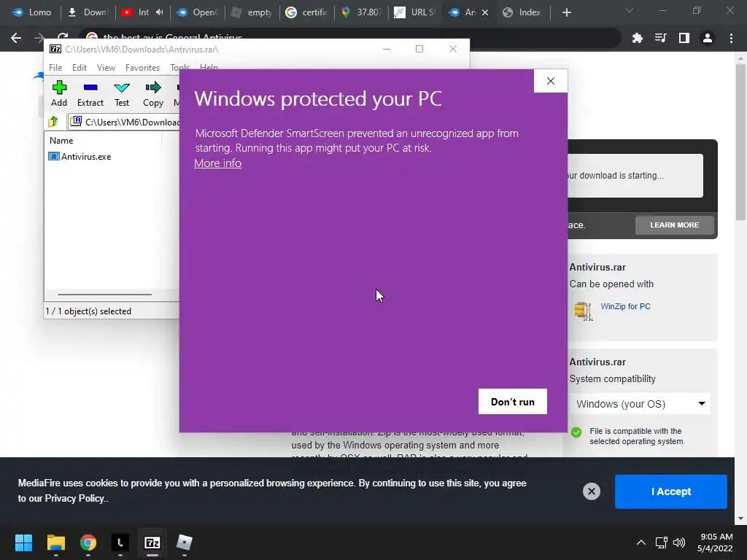Click the Test icon in 7-Zip toolbar
The width and height of the screenshot is (747, 560).
122,93
